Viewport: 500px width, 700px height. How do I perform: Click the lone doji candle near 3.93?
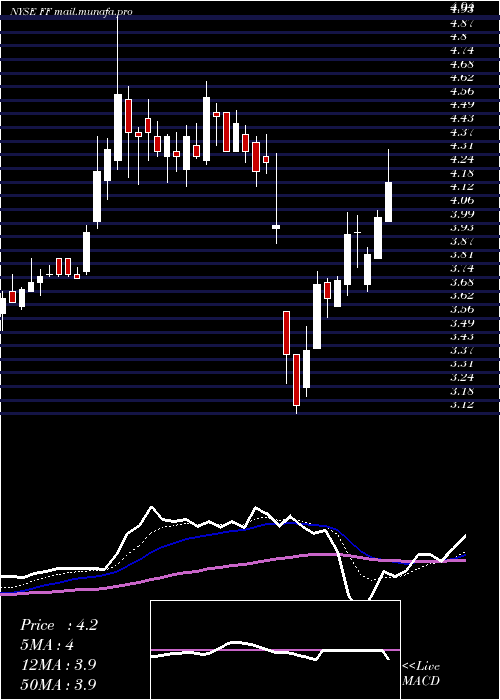tap(276, 227)
